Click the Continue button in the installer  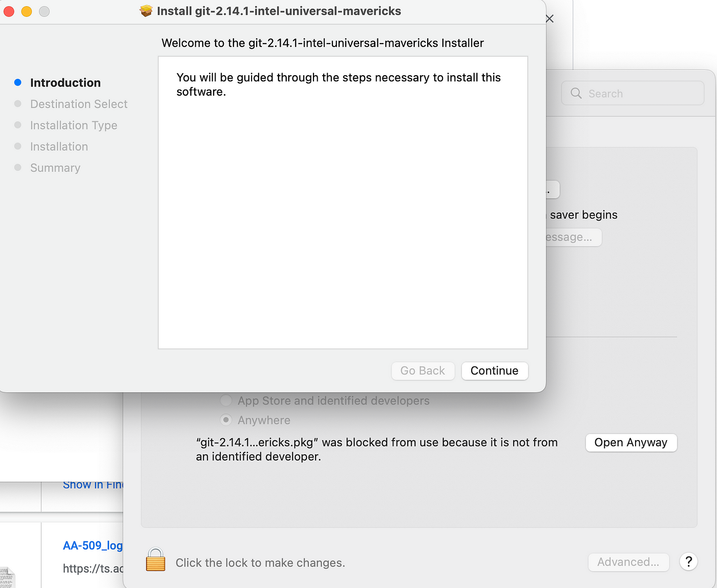coord(494,371)
